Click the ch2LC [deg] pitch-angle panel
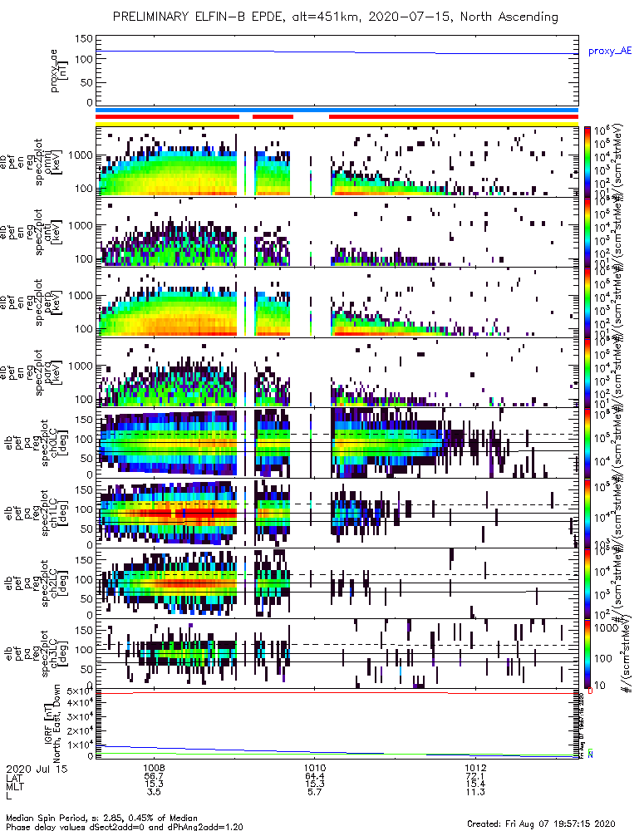 tap(337, 583)
